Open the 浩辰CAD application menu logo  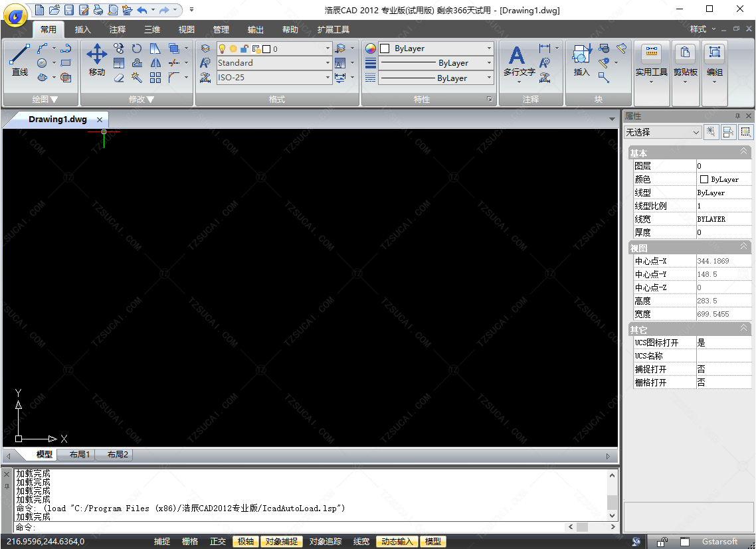15,15
